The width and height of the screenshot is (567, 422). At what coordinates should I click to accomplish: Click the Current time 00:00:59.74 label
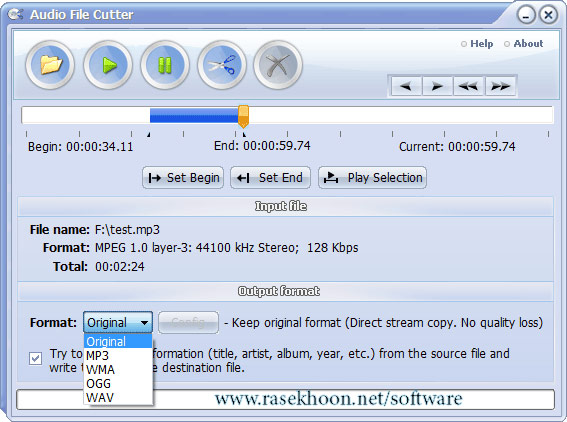tap(457, 147)
